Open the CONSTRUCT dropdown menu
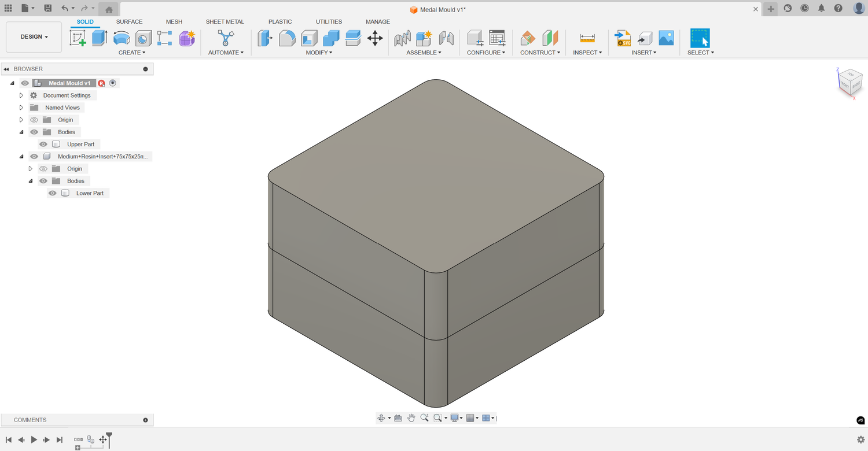Screen dimensions: 868x451 (x=540, y=53)
